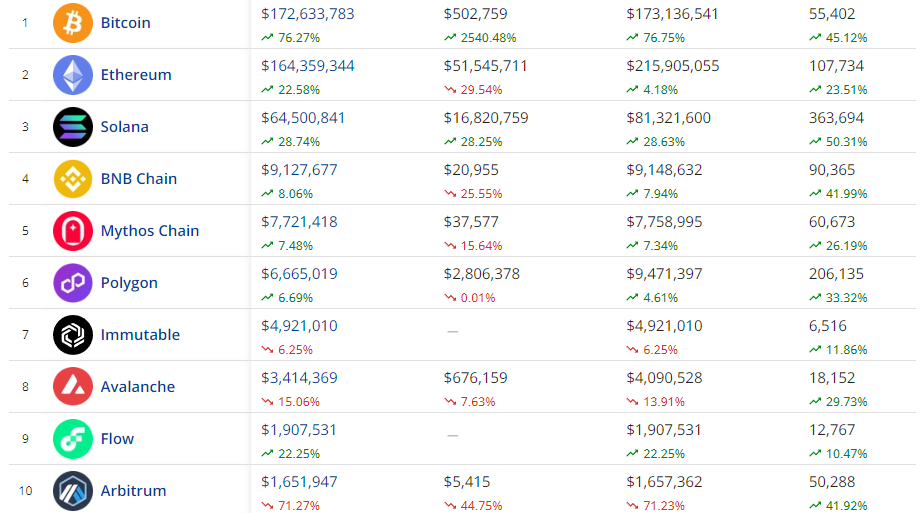Viewport: 923px width, 513px height.
Task: Click the Solana logo icon
Action: point(73,127)
